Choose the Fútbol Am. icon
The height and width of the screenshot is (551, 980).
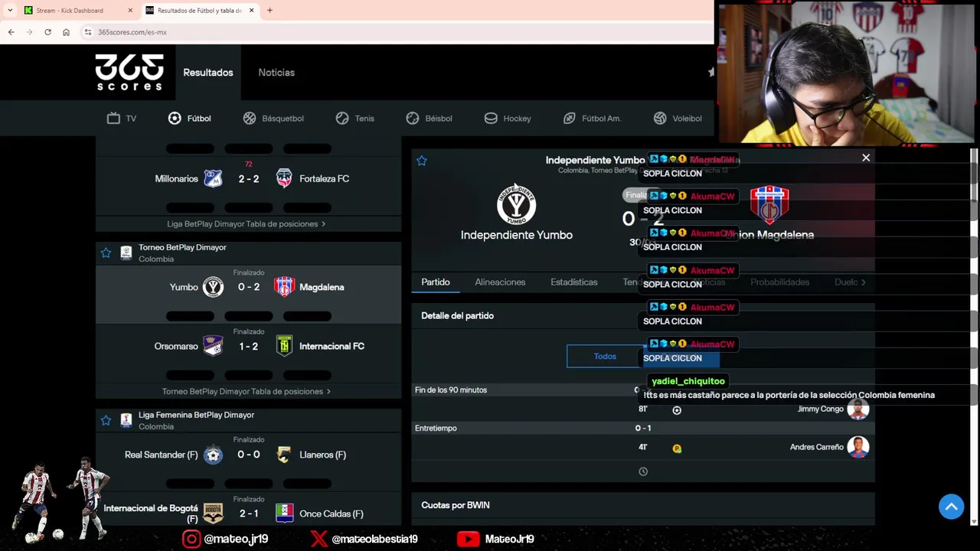[569, 118]
